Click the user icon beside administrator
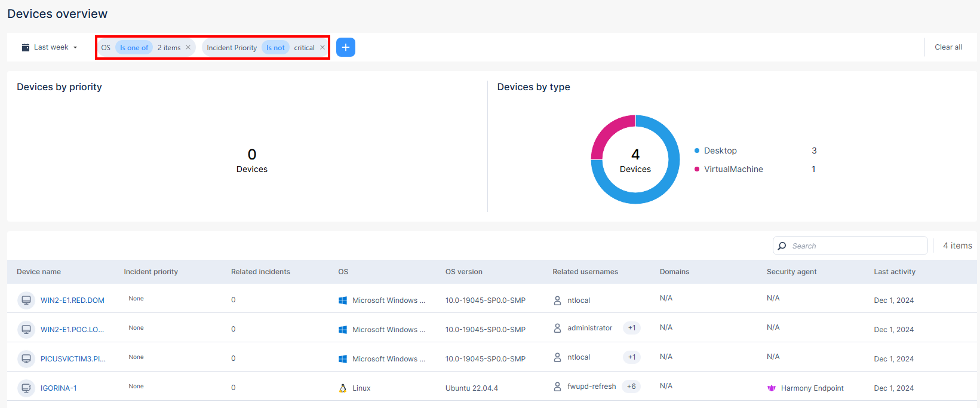The width and height of the screenshot is (980, 408). (557, 328)
